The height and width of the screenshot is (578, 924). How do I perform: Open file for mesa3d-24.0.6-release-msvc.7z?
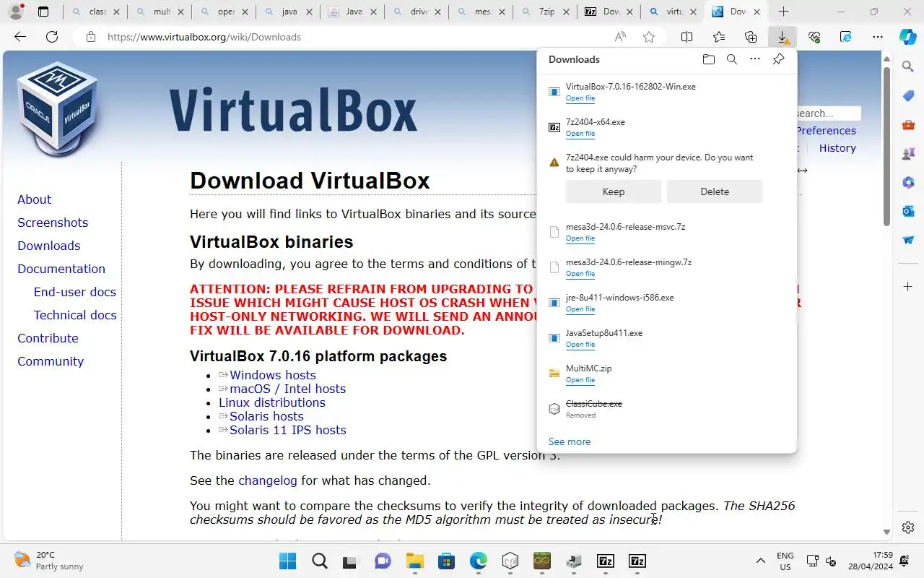580,238
